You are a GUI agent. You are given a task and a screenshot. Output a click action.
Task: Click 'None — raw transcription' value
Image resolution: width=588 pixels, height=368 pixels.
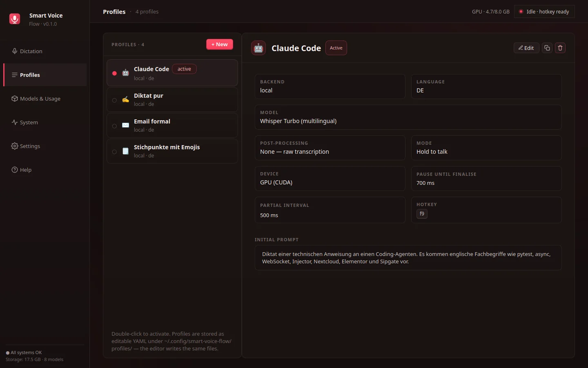[294, 152]
